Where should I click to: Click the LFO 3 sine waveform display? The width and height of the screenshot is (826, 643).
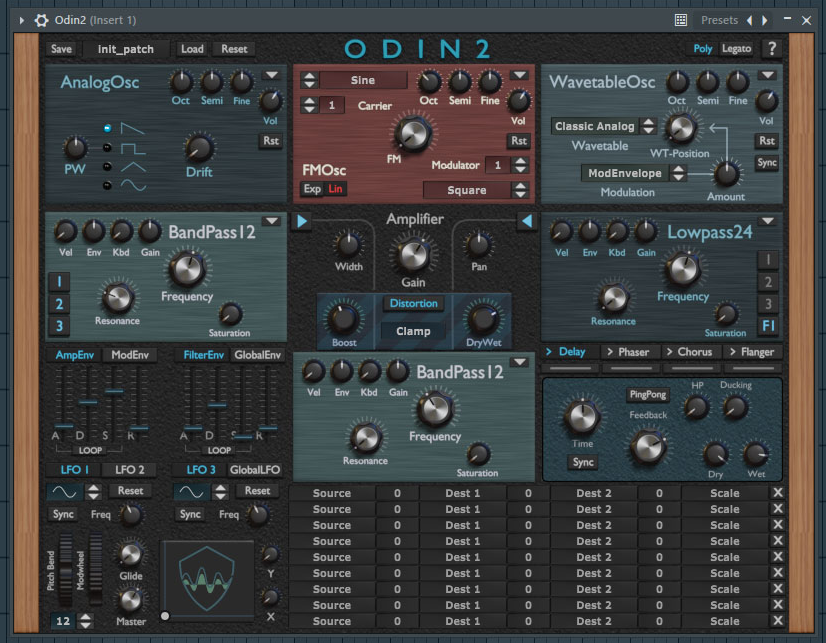[x=191, y=492]
